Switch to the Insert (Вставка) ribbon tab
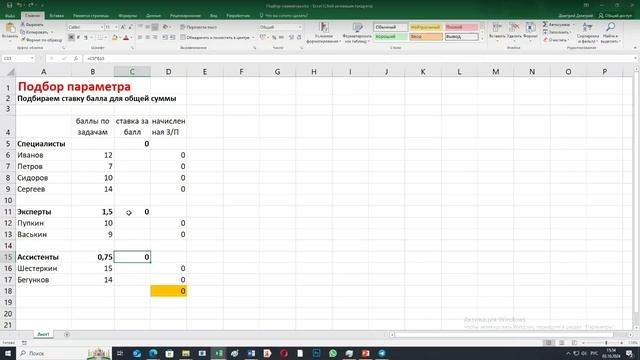This screenshot has height=360, width=640. pos(56,16)
